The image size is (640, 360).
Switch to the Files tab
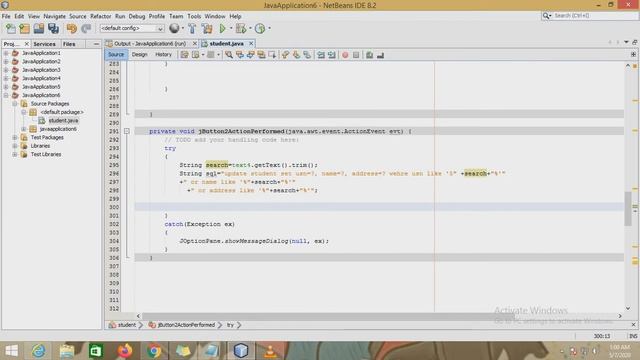click(69, 44)
